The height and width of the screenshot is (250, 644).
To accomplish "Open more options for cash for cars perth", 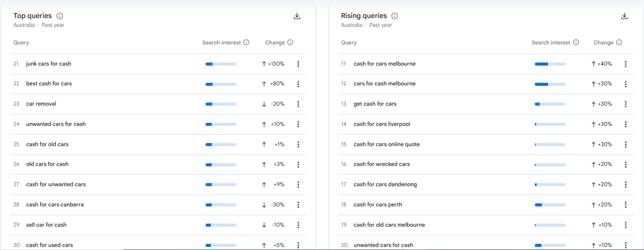I will click(x=626, y=205).
